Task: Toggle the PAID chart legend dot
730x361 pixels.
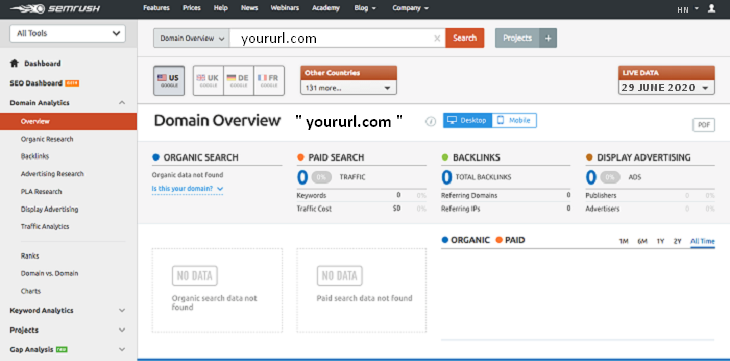Action: 499,240
